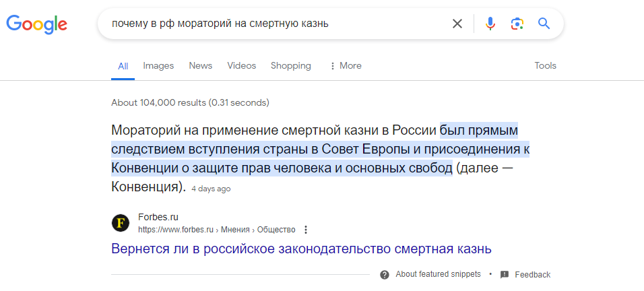Switch to the News tab
This screenshot has width=644, height=291.
(x=201, y=65)
